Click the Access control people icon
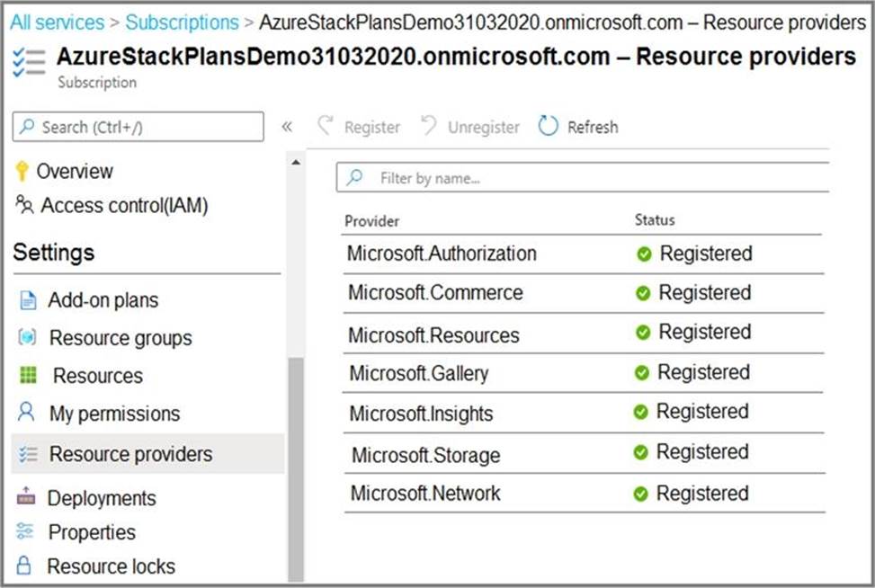This screenshot has width=875, height=588. (24, 204)
